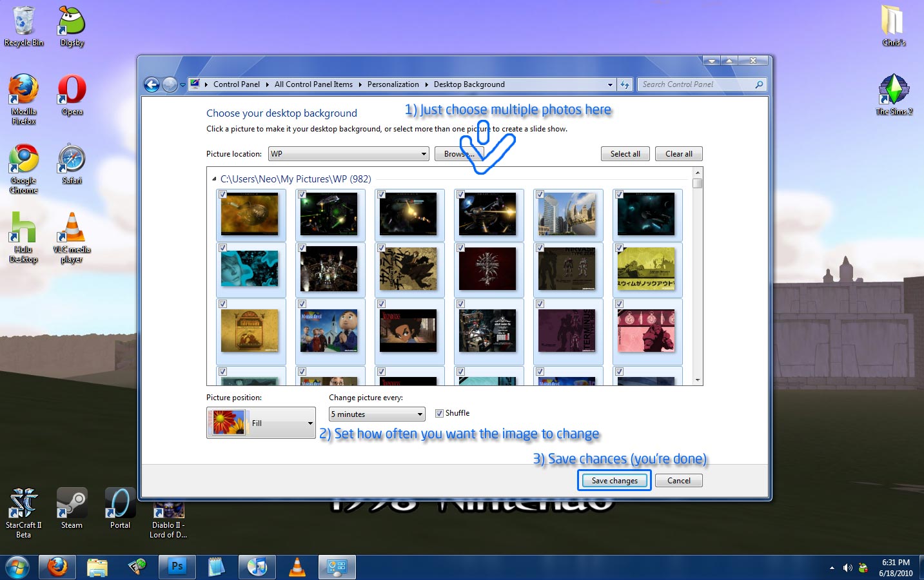Image resolution: width=924 pixels, height=580 pixels.
Task: Go to All Control Panel Items breadcrumb
Action: [x=313, y=84]
